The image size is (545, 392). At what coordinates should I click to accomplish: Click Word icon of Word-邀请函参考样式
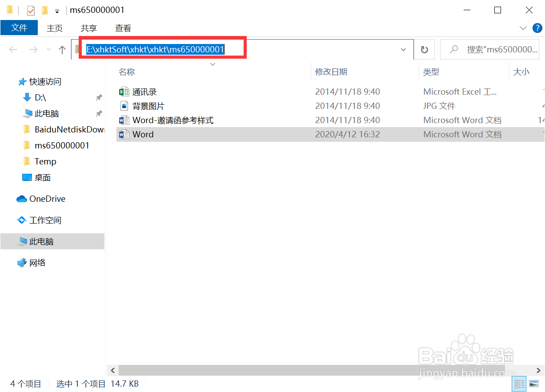pos(124,120)
